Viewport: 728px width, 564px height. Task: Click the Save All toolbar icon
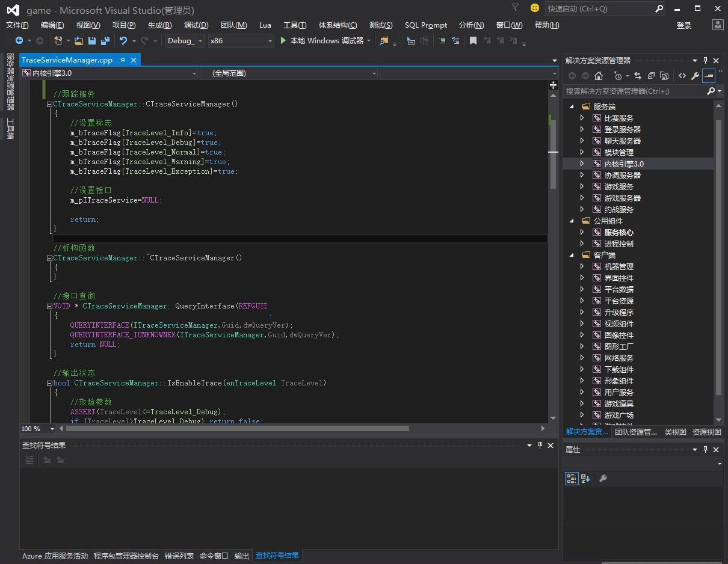pos(105,41)
